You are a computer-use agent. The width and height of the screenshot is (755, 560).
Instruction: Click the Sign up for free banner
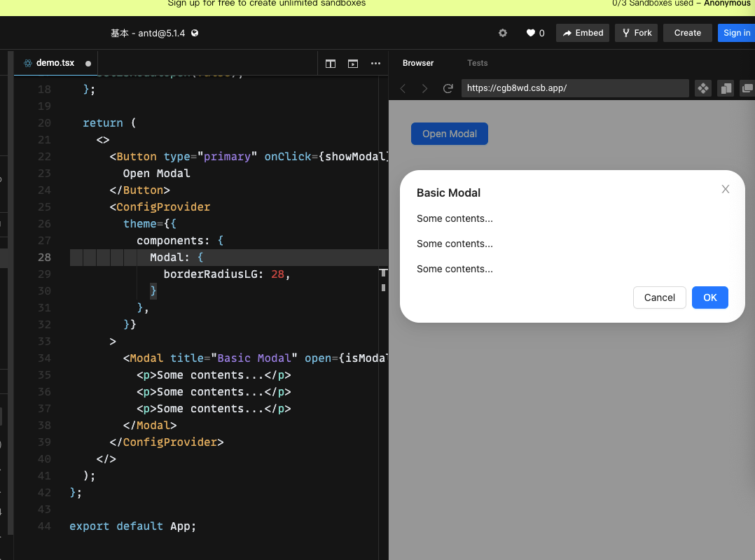click(267, 3)
